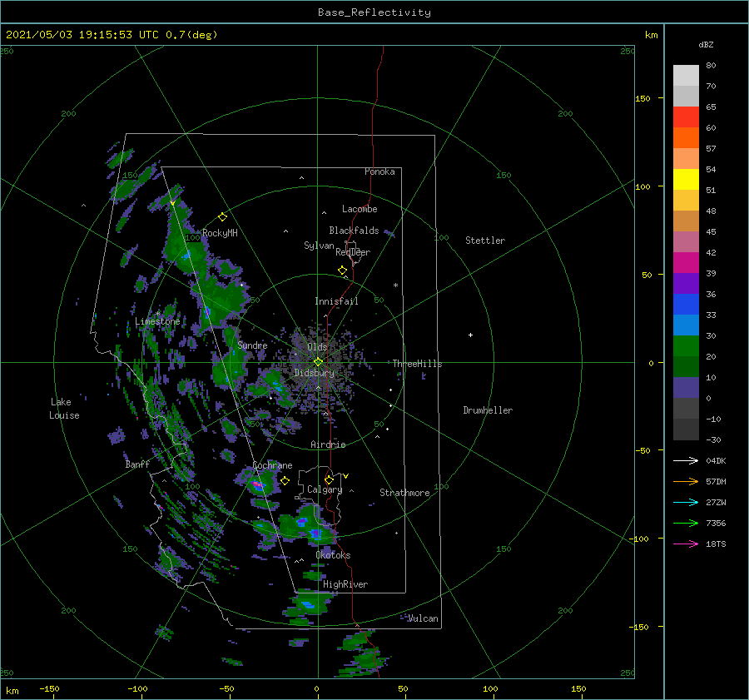Image resolution: width=749 pixels, height=700 pixels.
Task: Click the radar-center diamond between Olds and Didsbury
Action: tap(318, 362)
